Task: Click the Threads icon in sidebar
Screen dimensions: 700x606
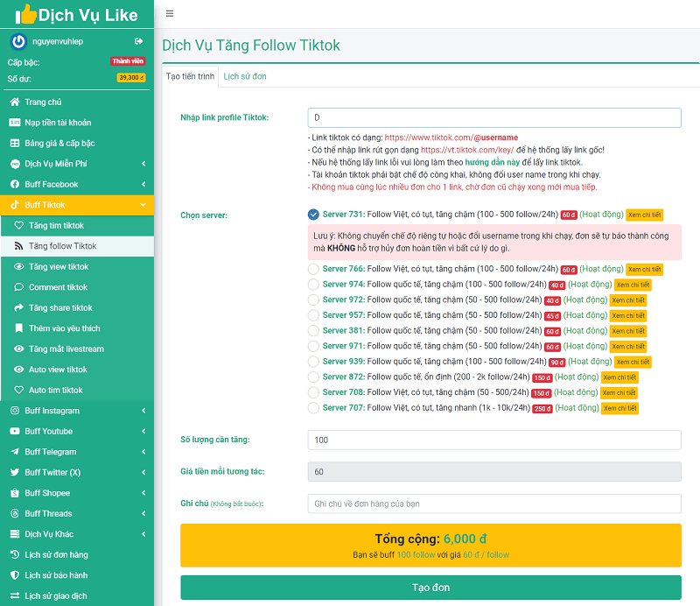Action: [x=15, y=513]
